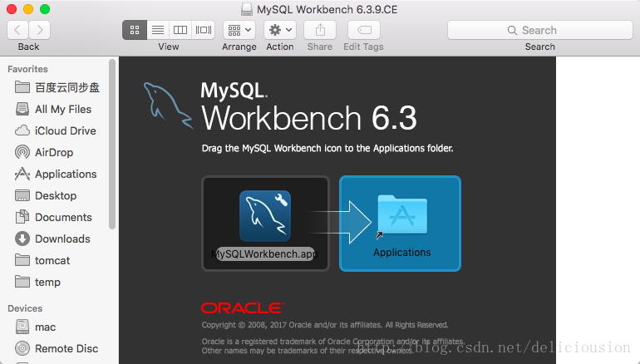Open the Arrange dropdown

point(239,30)
